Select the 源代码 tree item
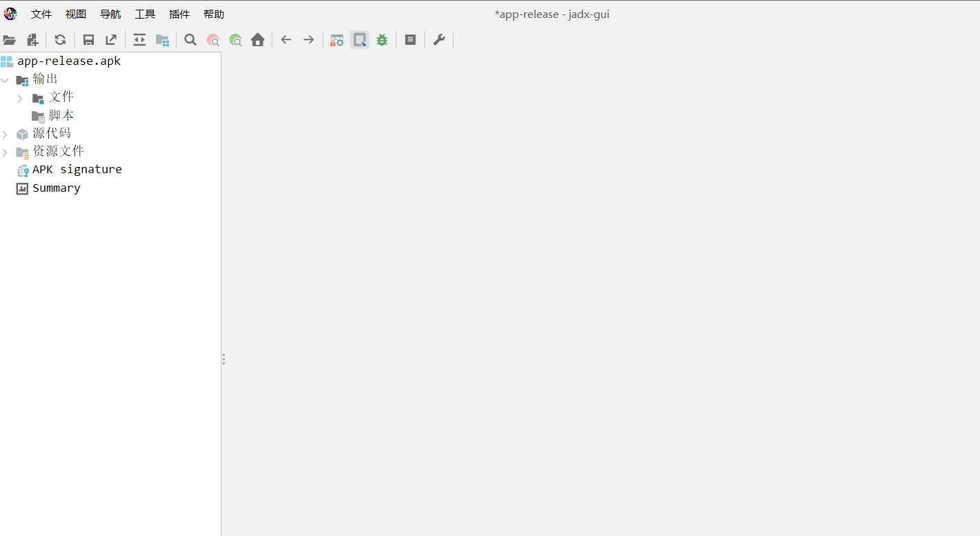This screenshot has height=536, width=980. tap(52, 133)
